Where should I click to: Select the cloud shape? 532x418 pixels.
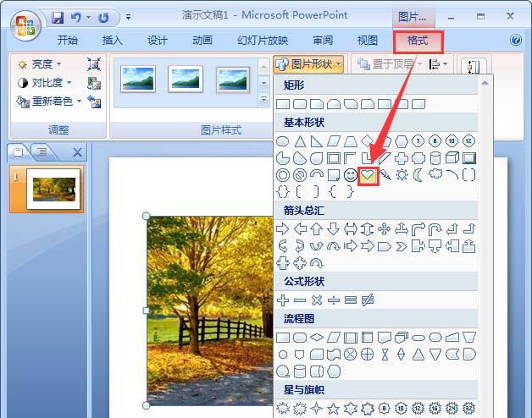click(x=435, y=174)
